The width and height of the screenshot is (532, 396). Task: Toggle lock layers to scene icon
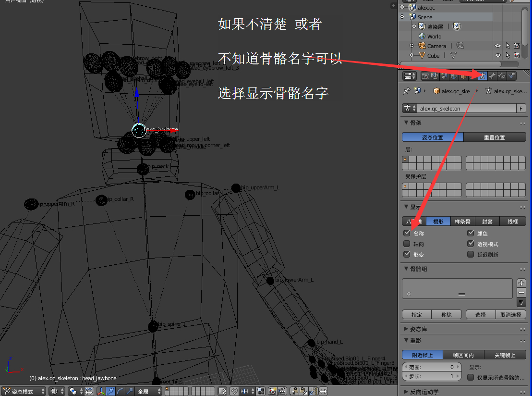222,391
